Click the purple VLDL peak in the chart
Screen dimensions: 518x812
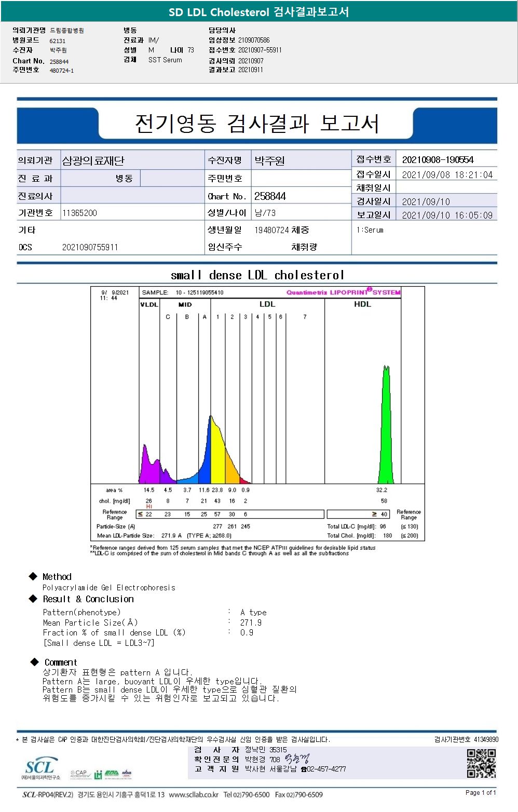coord(149,465)
